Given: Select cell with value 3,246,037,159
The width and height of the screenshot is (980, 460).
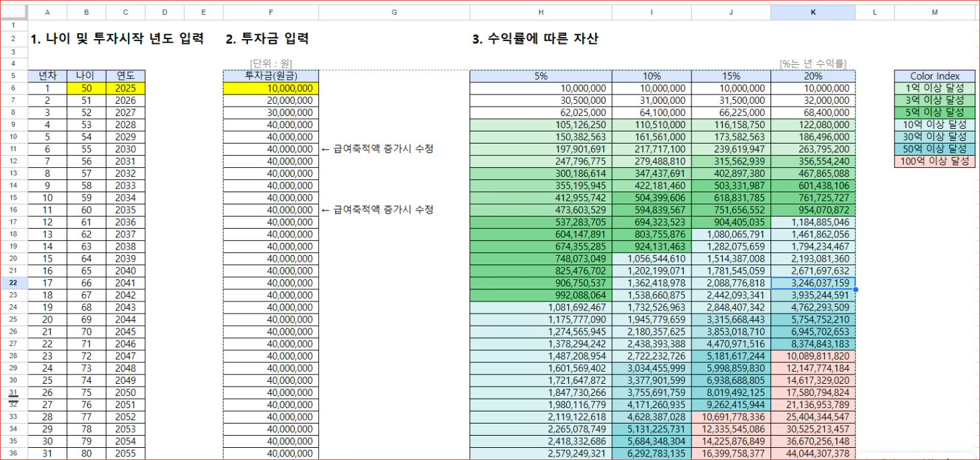Looking at the screenshot, I should pyautogui.click(x=813, y=283).
